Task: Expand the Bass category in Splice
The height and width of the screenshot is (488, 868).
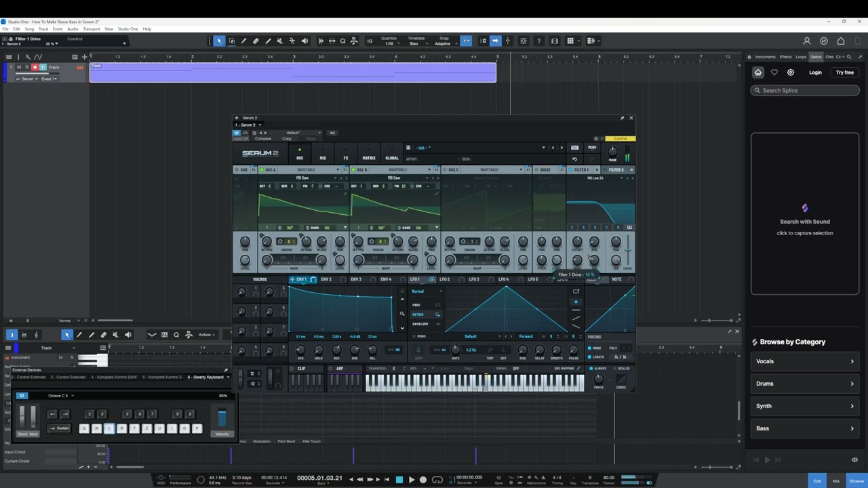Action: 804,428
